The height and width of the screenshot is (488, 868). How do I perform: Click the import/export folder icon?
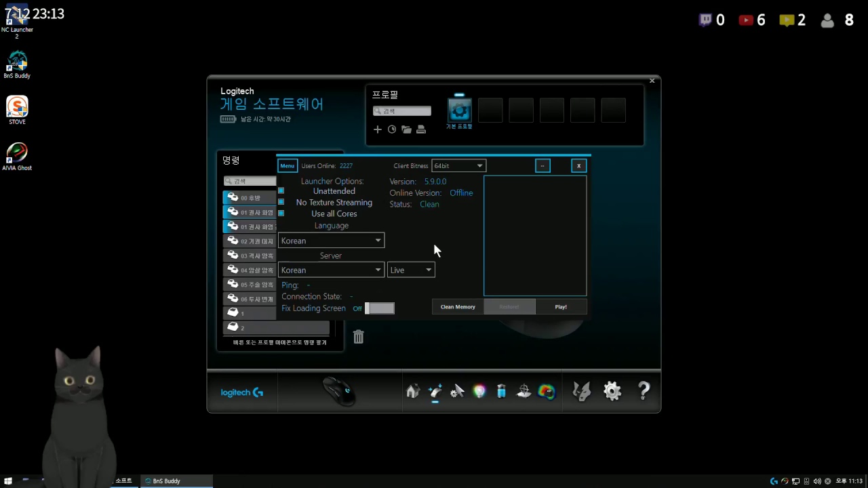[406, 129]
